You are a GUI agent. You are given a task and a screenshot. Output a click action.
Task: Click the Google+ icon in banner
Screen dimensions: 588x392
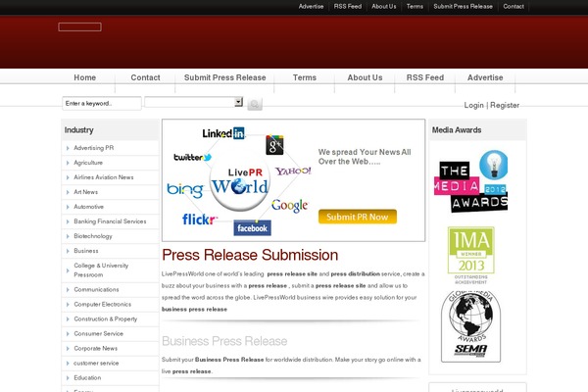(x=274, y=145)
